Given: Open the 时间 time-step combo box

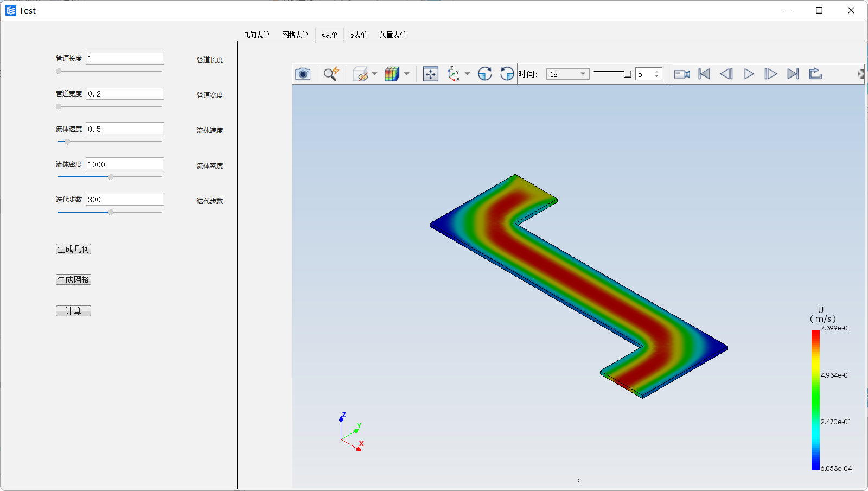Looking at the screenshot, I should coord(567,74).
